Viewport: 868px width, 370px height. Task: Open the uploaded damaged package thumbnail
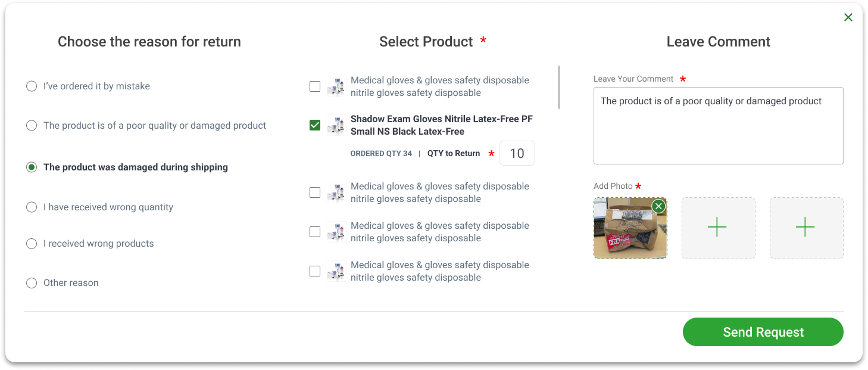pyautogui.click(x=630, y=228)
